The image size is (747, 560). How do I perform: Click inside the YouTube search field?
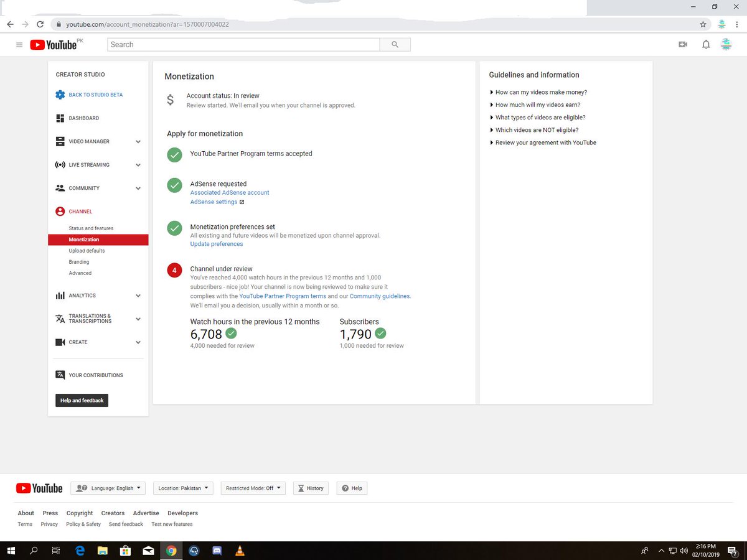(x=243, y=45)
